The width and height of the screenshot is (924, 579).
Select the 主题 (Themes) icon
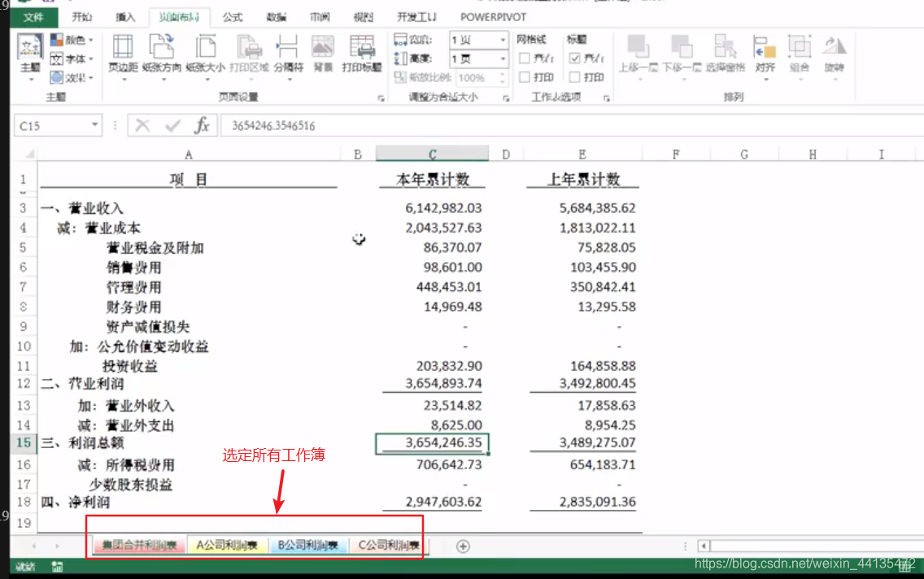(29, 50)
